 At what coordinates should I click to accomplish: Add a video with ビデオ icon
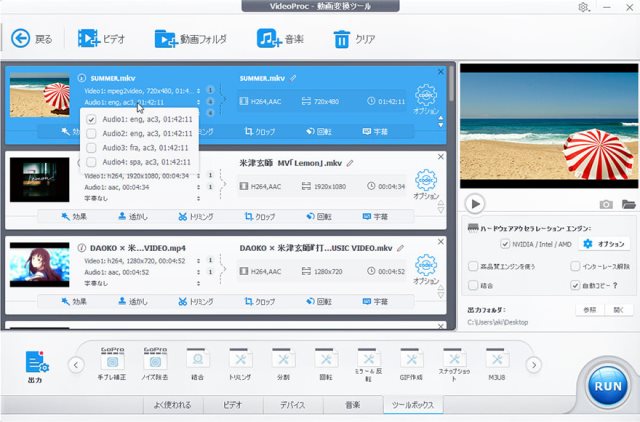(x=101, y=39)
